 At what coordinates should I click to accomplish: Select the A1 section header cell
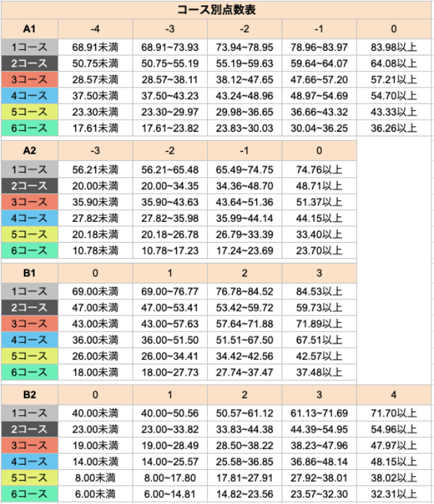click(29, 29)
